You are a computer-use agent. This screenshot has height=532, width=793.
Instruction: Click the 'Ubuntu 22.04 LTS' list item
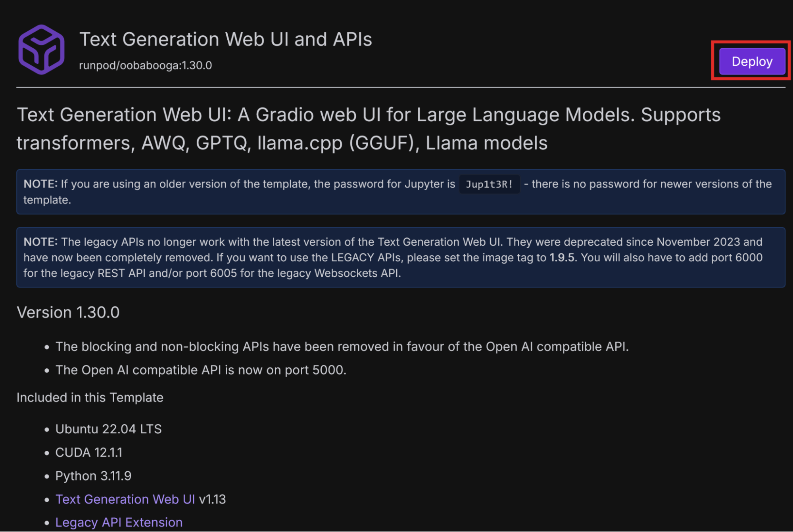pos(108,429)
